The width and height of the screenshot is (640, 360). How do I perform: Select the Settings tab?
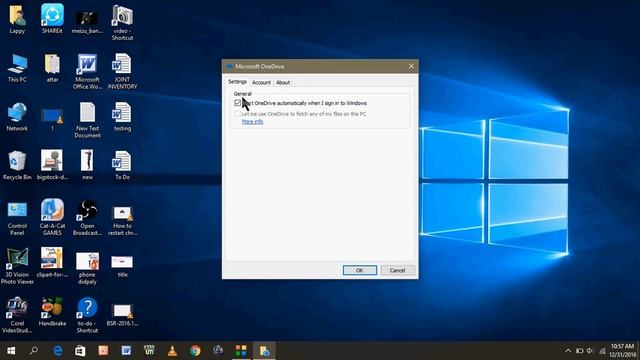(x=237, y=82)
